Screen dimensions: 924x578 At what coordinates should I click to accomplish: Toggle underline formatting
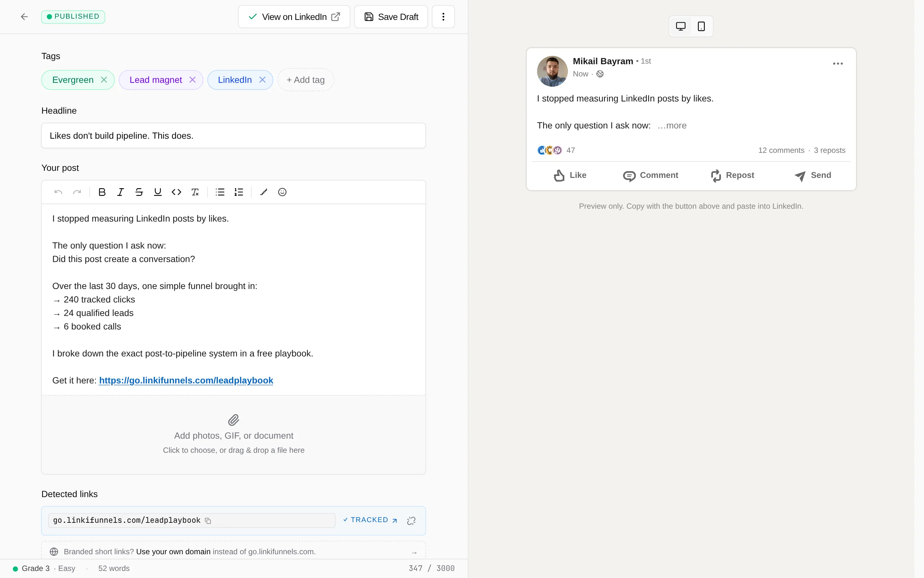[158, 192]
